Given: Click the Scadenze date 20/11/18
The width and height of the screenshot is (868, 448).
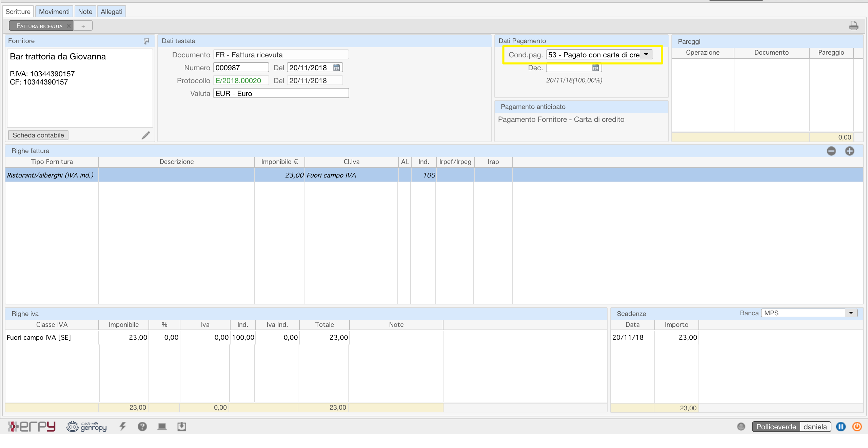Looking at the screenshot, I should [x=632, y=337].
